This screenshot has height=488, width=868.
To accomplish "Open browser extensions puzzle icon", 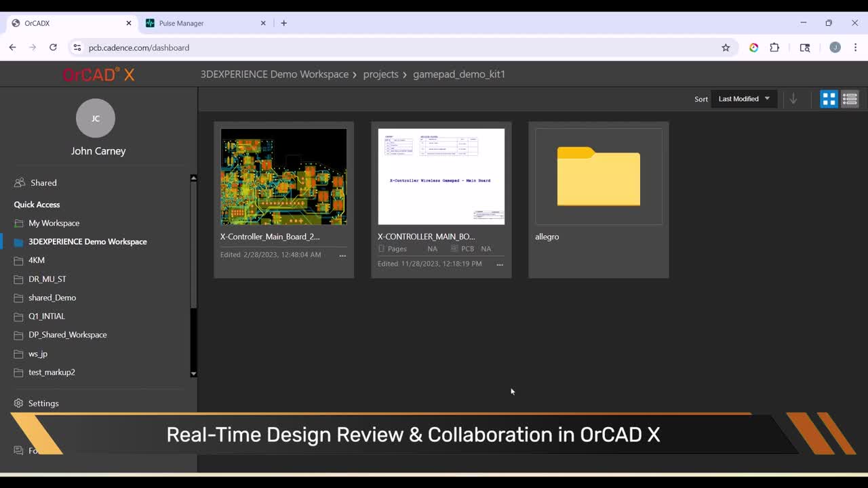I will coord(774,47).
